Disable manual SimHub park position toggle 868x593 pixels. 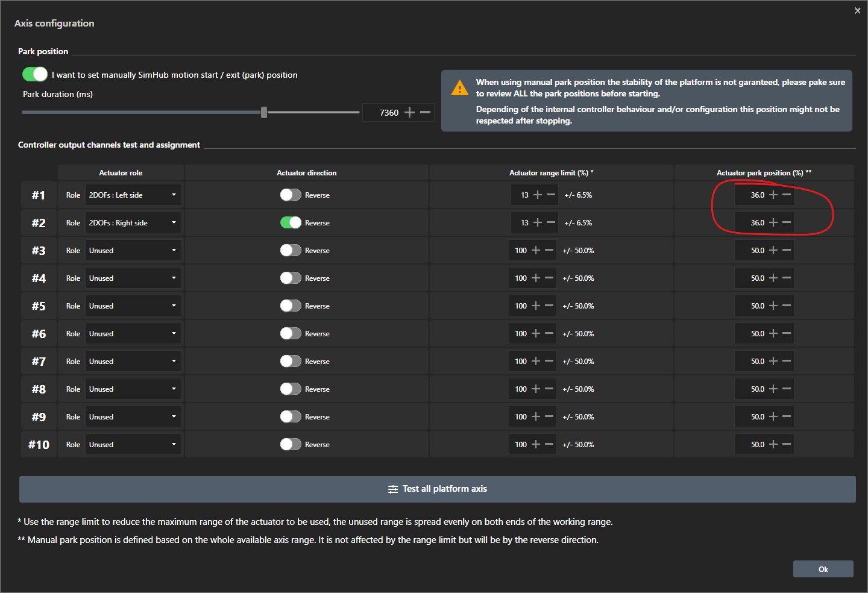35,74
